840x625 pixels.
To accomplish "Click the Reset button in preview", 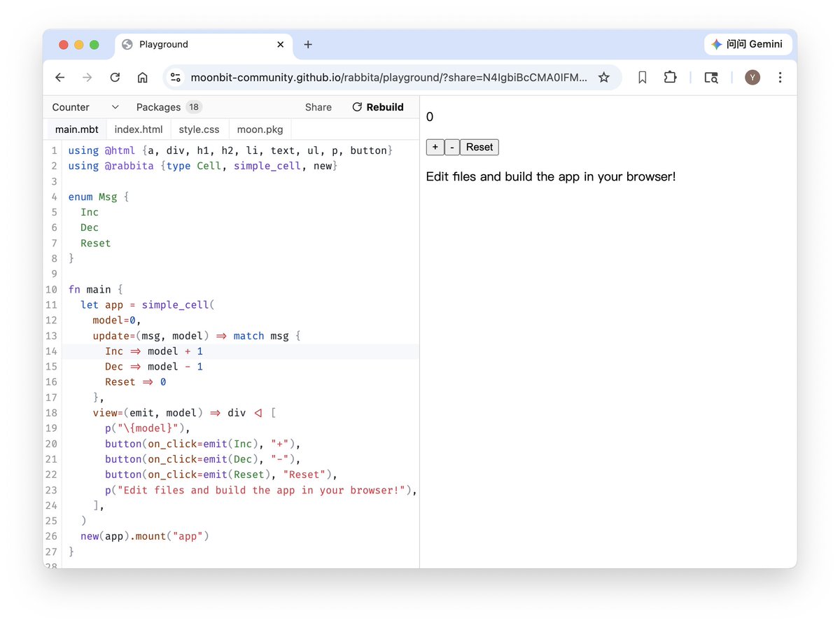I will [479, 147].
